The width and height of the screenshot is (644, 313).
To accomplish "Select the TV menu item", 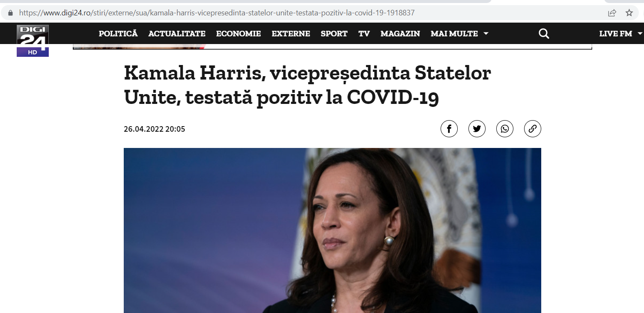I will tap(364, 33).
